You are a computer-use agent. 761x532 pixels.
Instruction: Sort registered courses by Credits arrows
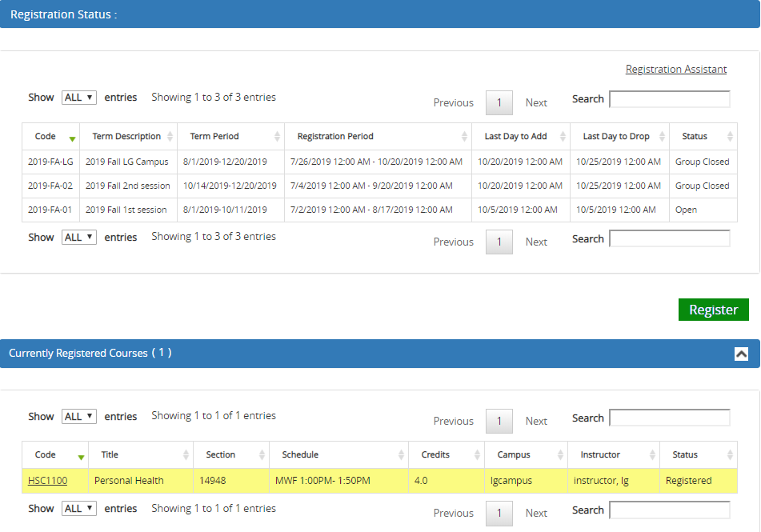click(x=477, y=455)
